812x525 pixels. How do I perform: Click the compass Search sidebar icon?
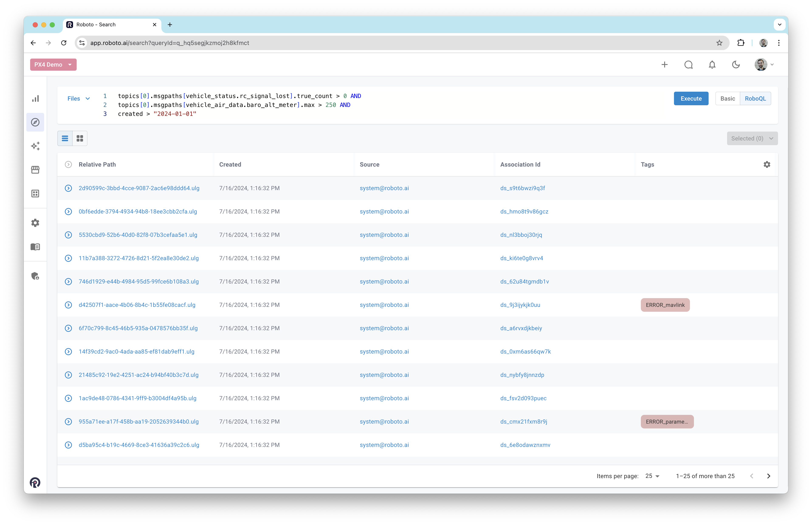point(35,122)
